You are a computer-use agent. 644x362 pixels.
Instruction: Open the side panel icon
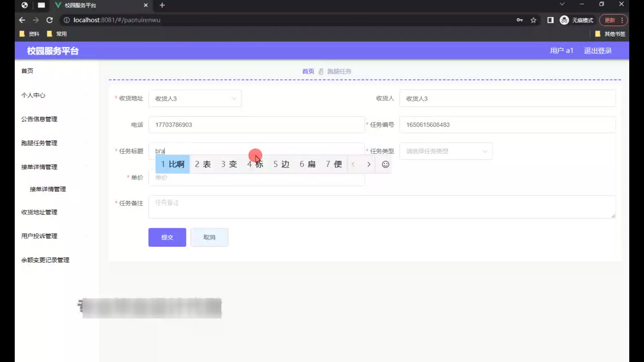click(x=550, y=20)
